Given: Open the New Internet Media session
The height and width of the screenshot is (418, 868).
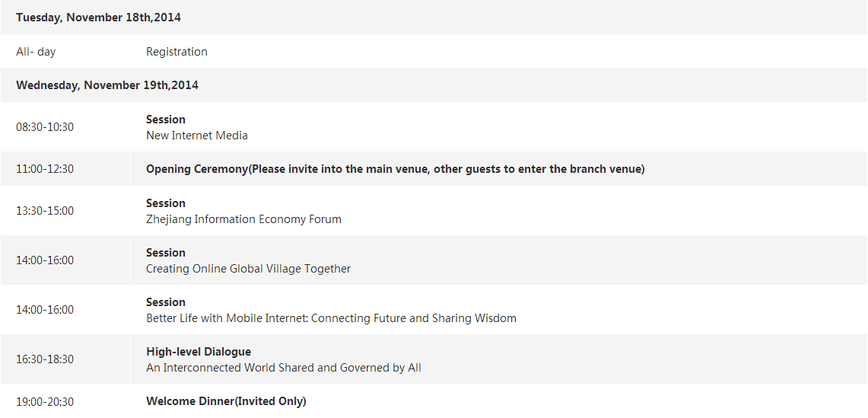Looking at the screenshot, I should (197, 136).
